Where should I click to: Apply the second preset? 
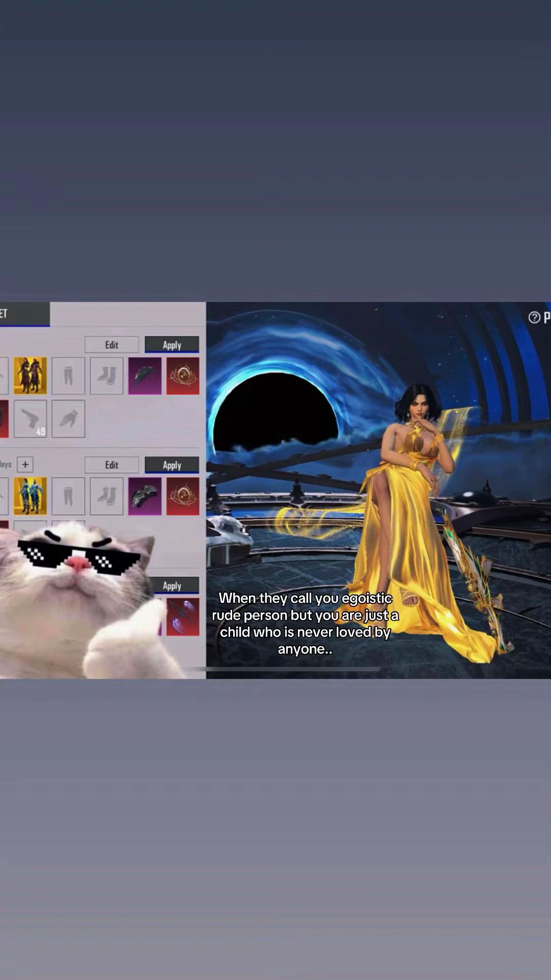(172, 465)
